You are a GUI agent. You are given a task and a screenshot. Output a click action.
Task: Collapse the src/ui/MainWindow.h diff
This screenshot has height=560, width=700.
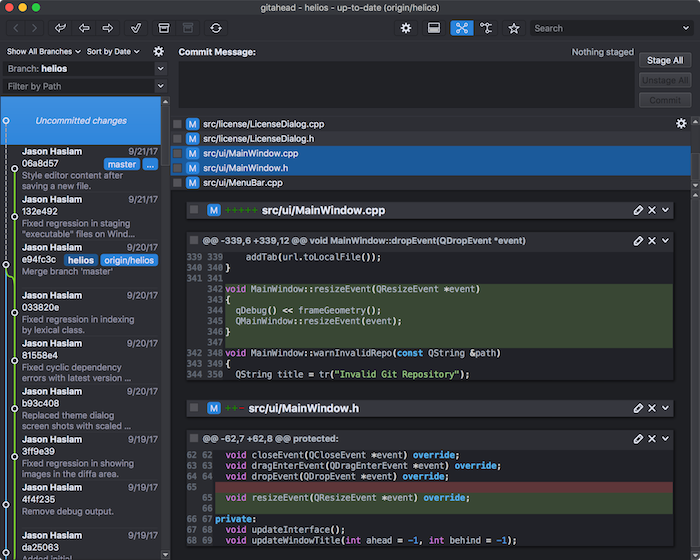(666, 408)
